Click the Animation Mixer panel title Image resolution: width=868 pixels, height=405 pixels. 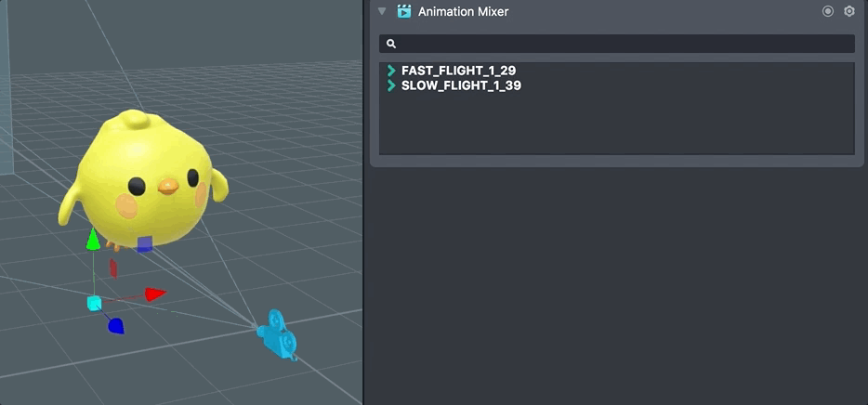pyautogui.click(x=463, y=11)
